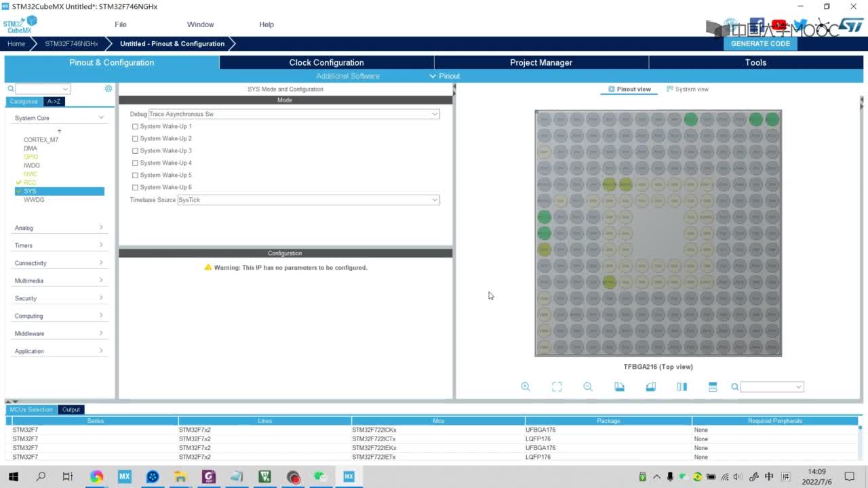Rotate the chip view clockwise icon
Image resolution: width=868 pixels, height=488 pixels.
(619, 386)
